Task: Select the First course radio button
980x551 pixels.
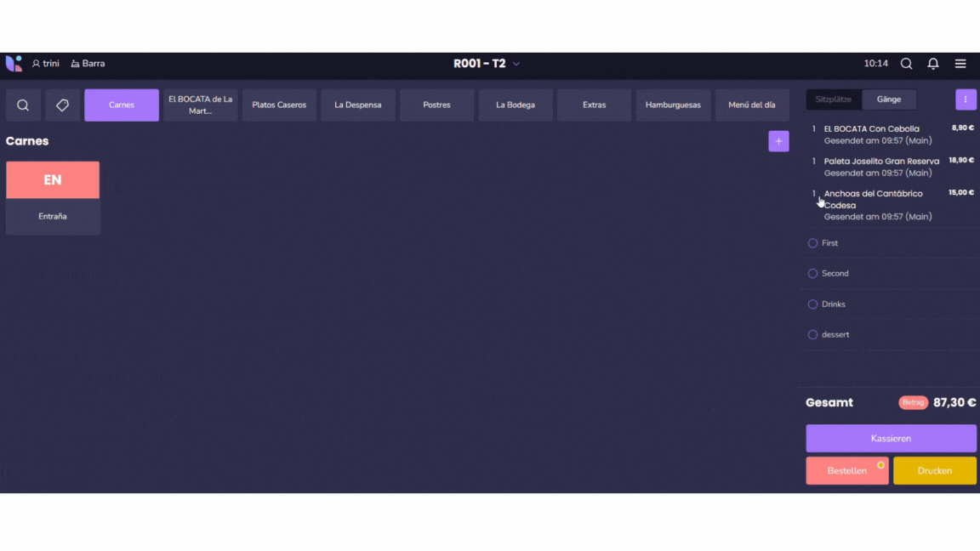Action: pyautogui.click(x=812, y=243)
